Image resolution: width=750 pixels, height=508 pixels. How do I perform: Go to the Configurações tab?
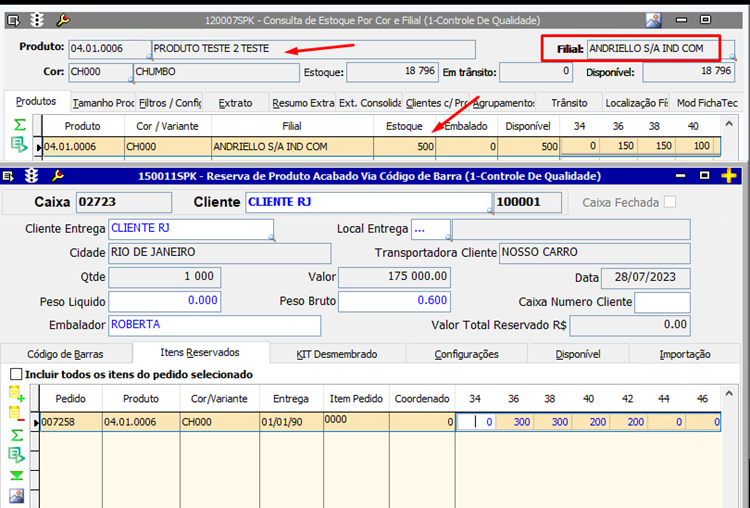click(x=466, y=354)
